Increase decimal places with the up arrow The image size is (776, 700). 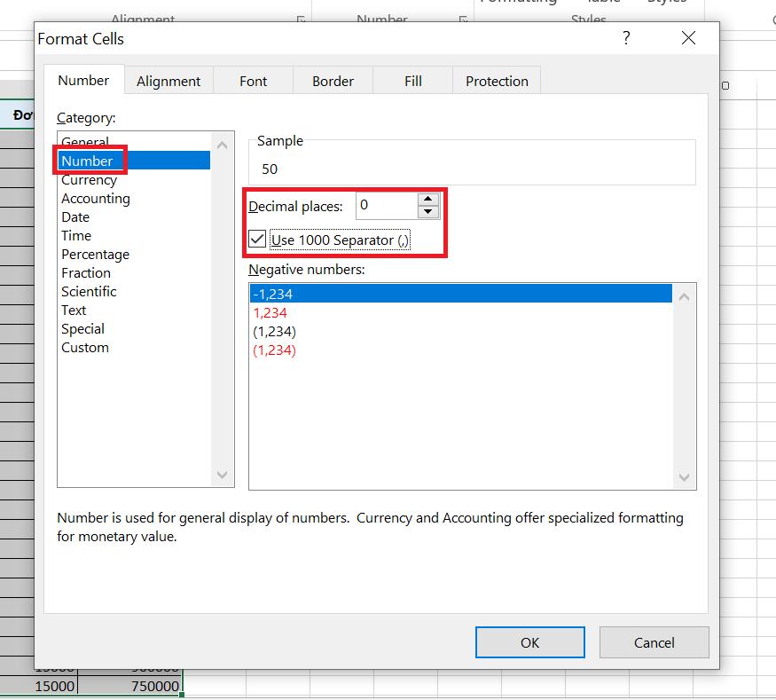coord(428,199)
